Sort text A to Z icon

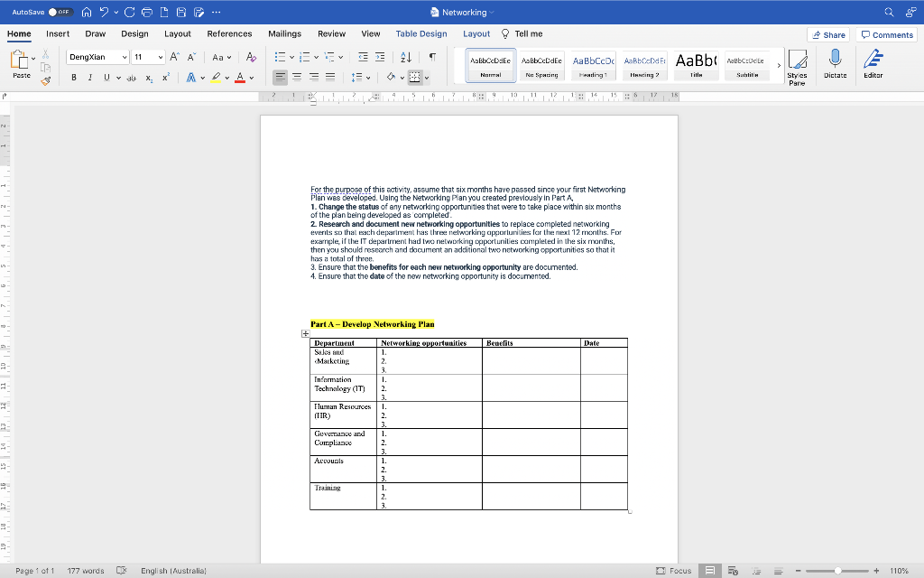[406, 57]
